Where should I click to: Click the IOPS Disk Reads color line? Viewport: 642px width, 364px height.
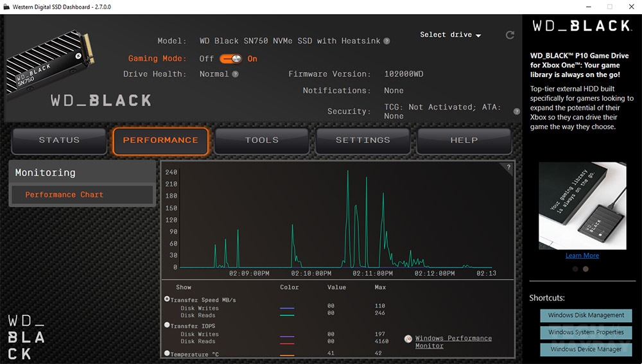click(287, 343)
